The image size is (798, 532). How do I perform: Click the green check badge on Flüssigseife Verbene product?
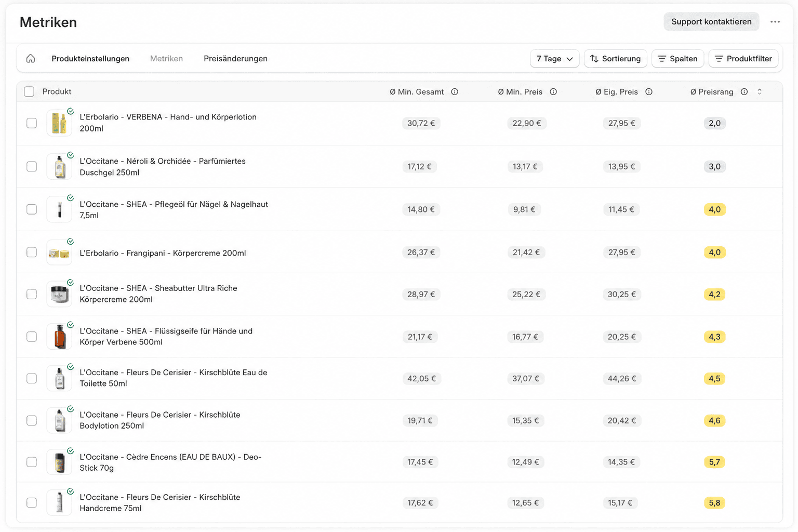pos(70,325)
